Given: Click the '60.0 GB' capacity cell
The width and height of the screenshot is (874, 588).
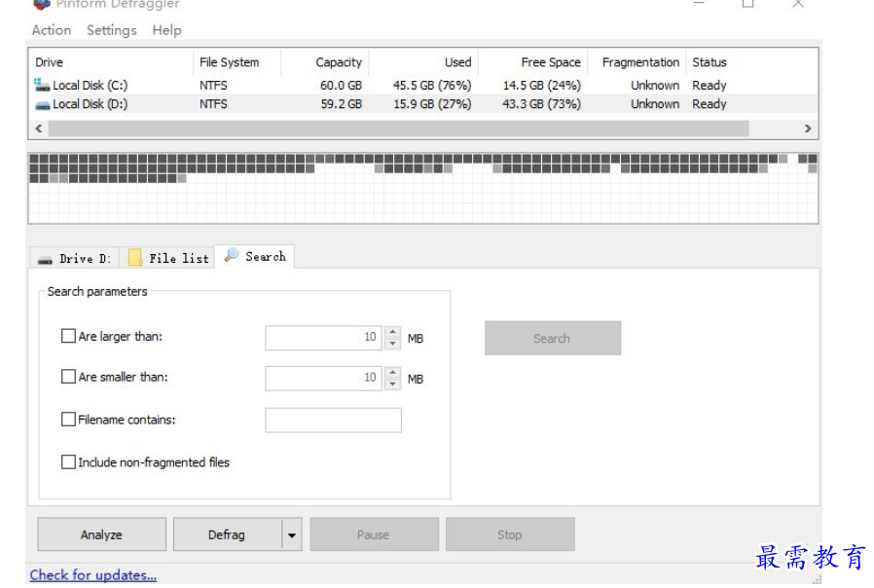Looking at the screenshot, I should click(x=341, y=86).
